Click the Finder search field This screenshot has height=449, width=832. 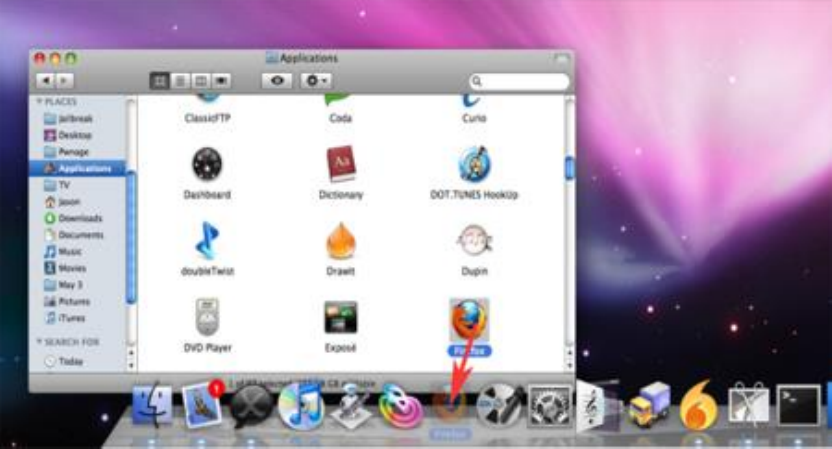click(x=519, y=81)
